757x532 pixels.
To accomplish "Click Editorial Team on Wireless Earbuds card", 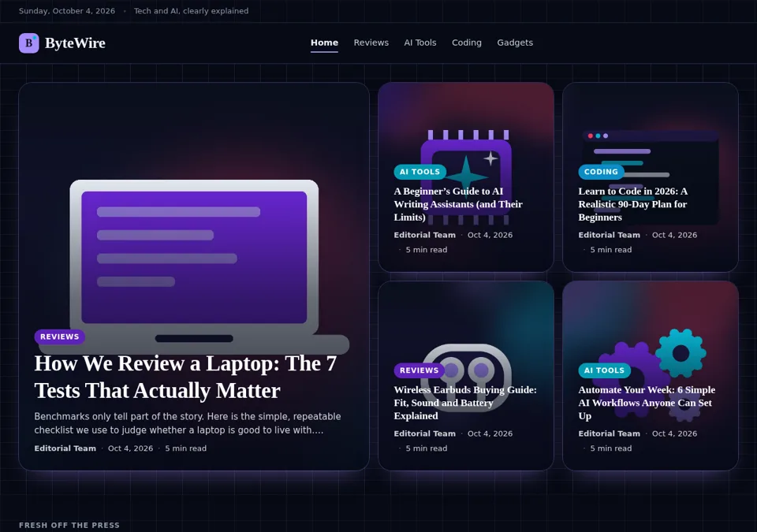I will tap(425, 433).
